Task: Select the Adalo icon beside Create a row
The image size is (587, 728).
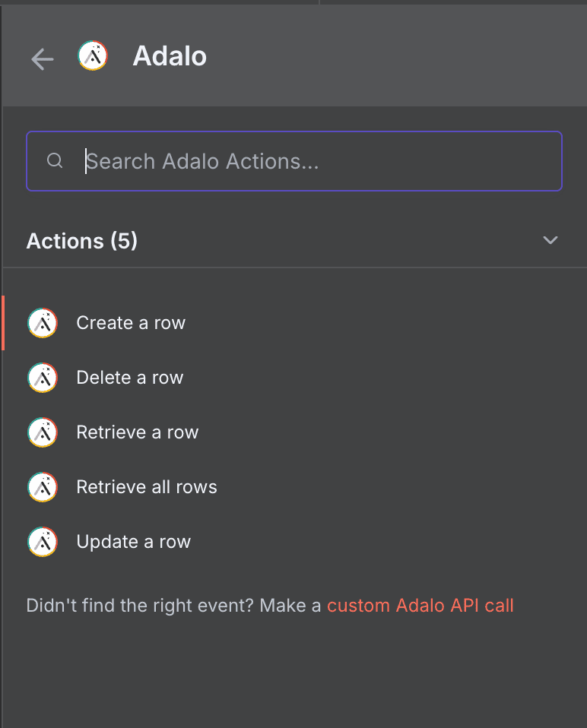Action: coord(42,322)
